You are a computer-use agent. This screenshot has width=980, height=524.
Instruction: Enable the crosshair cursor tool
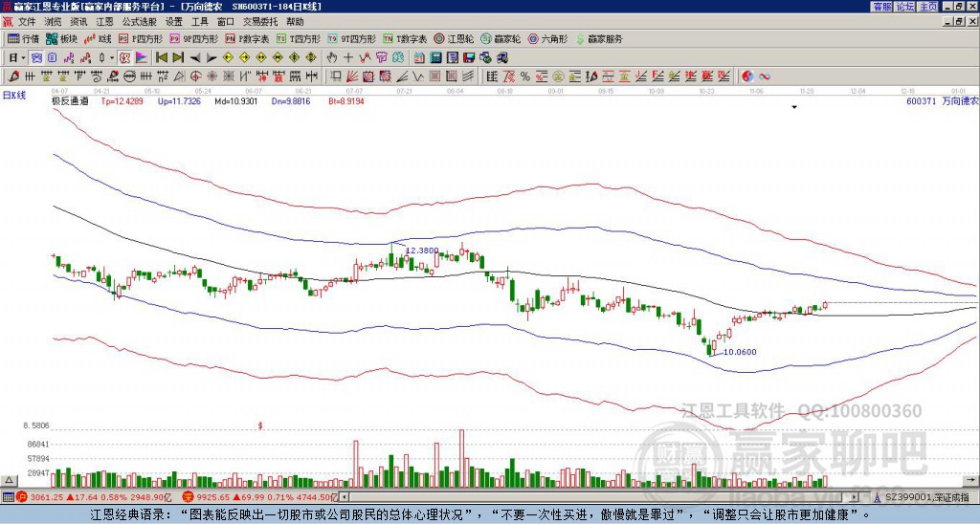click(348, 58)
